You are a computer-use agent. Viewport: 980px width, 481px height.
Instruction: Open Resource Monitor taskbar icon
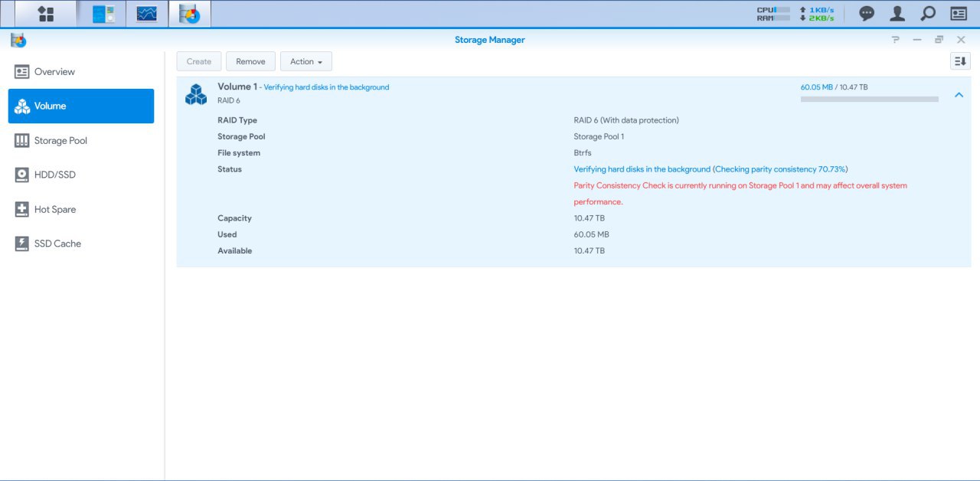point(146,14)
